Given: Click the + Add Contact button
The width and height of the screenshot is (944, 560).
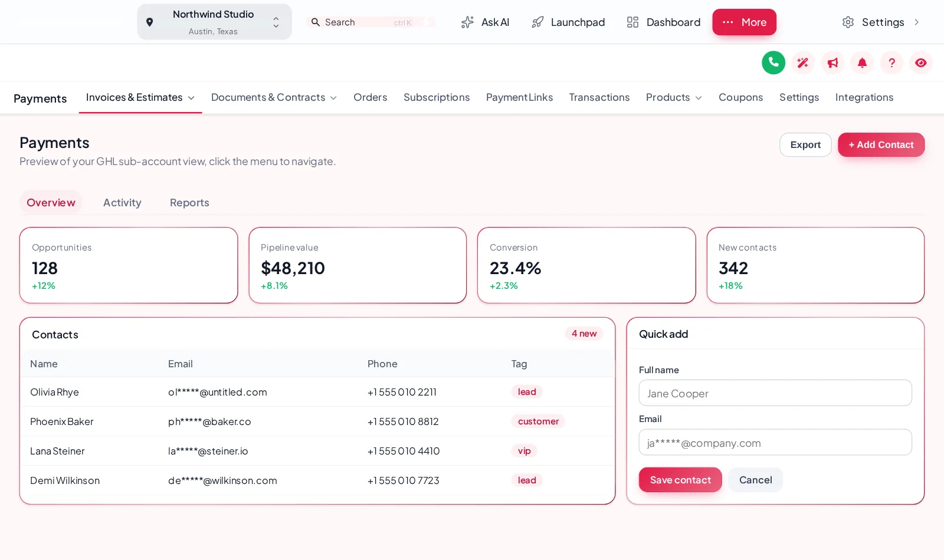Looking at the screenshot, I should pos(881,145).
